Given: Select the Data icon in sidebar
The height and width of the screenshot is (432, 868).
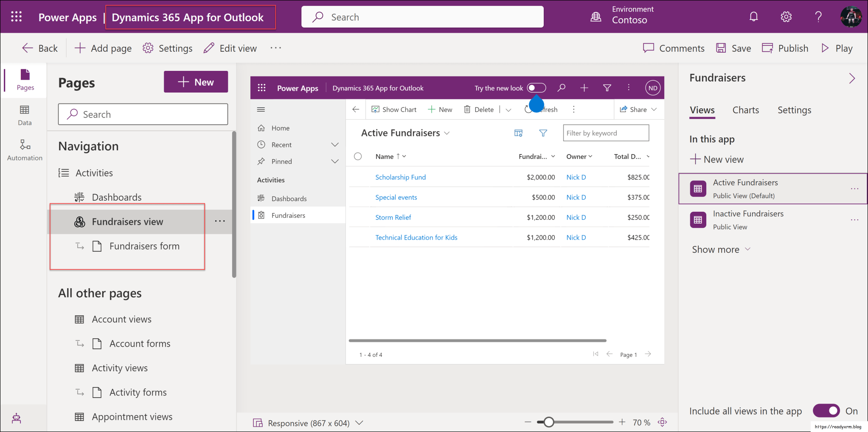Looking at the screenshot, I should [x=24, y=115].
